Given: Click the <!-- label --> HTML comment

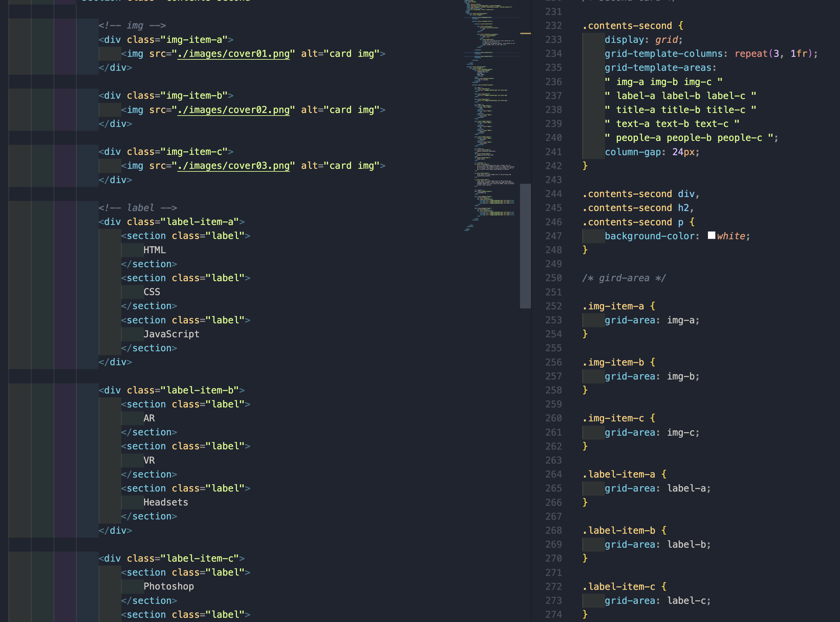Looking at the screenshot, I should (137, 208).
